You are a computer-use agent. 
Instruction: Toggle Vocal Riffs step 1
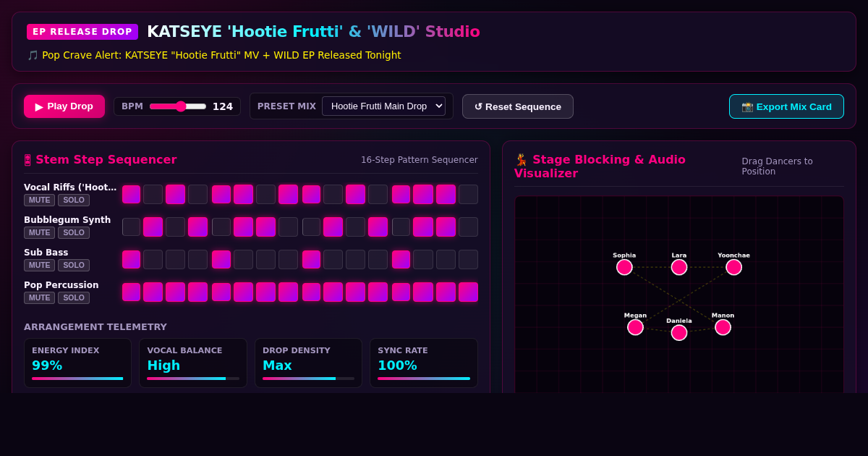pos(132,194)
